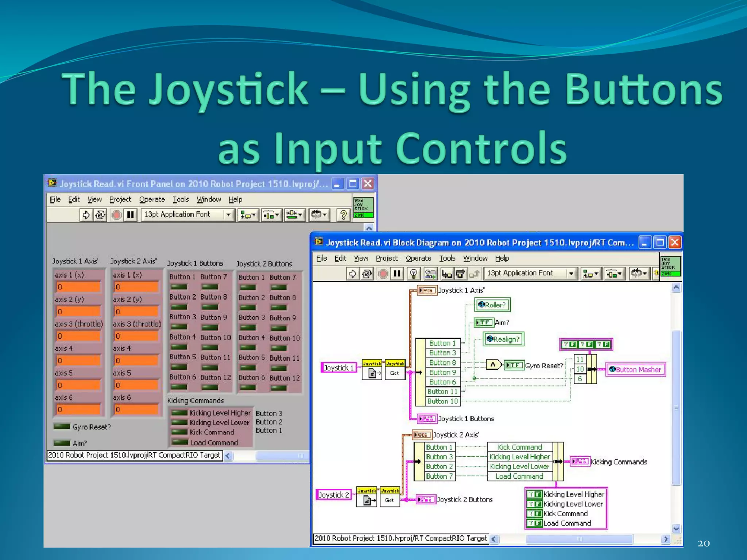
Task: Click Joystick 1 axis 1 (x) numeric field
Action: [x=78, y=287]
